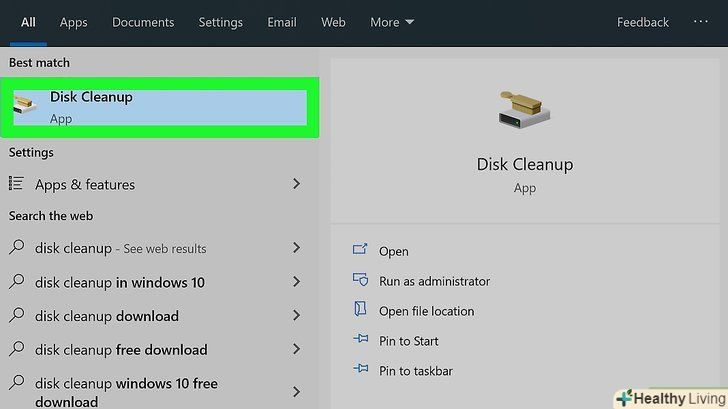Image resolution: width=728 pixels, height=409 pixels.
Task: Switch to the Email tab
Action: click(282, 22)
